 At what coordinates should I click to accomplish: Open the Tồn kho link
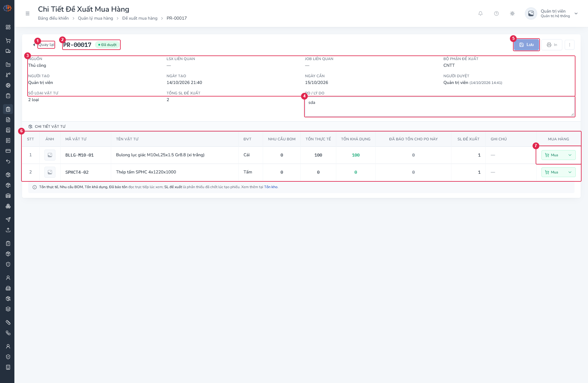(x=271, y=187)
